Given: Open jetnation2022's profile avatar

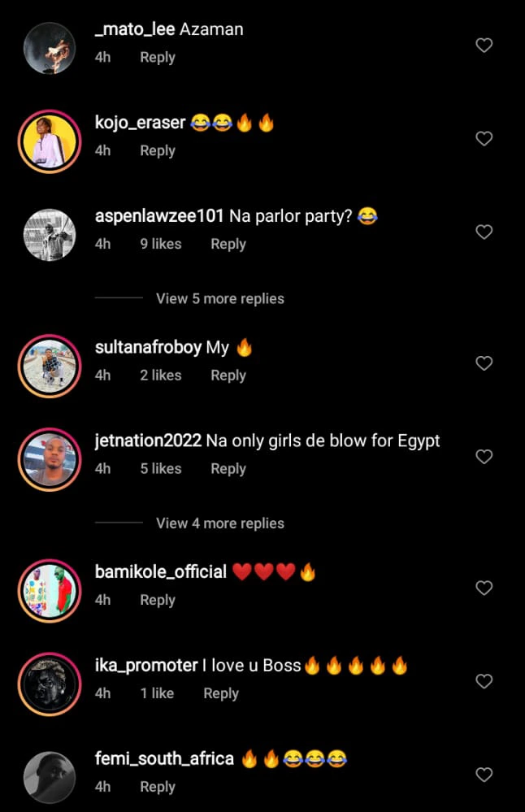Looking at the screenshot, I should point(49,458).
